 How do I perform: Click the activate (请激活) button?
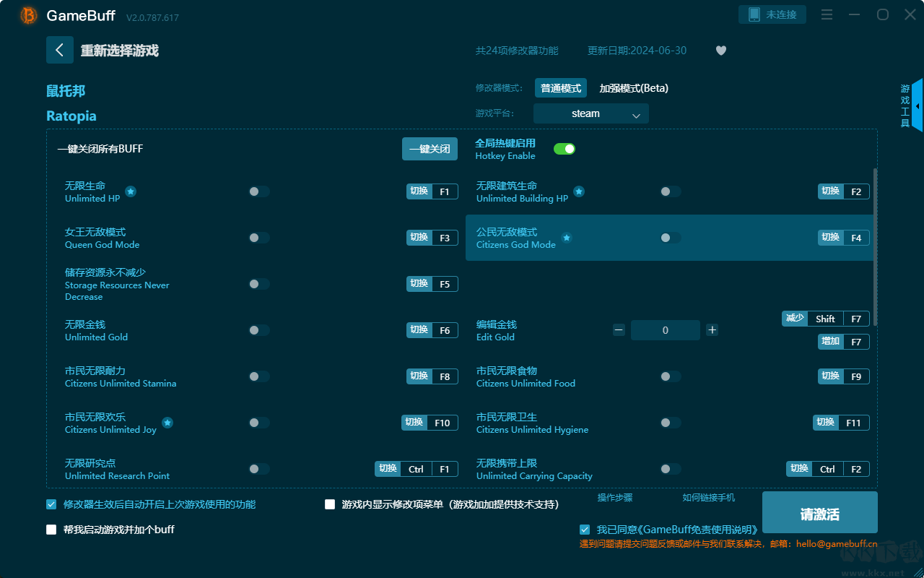coord(820,512)
